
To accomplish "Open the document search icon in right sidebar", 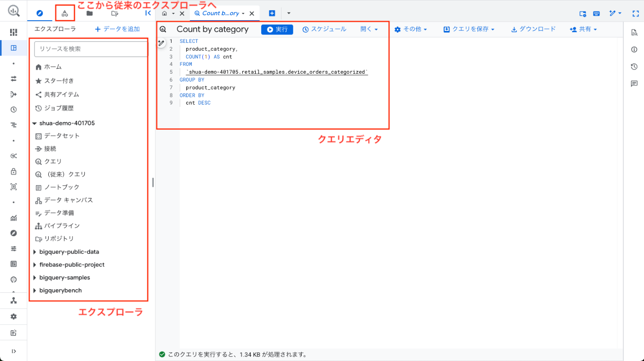I will pyautogui.click(x=634, y=32).
